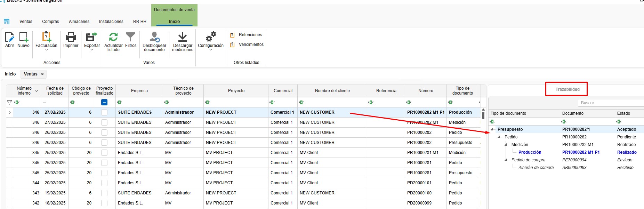This screenshot has width=644, height=209.
Task: Open Vencimientos listing
Action: pyautogui.click(x=247, y=45)
